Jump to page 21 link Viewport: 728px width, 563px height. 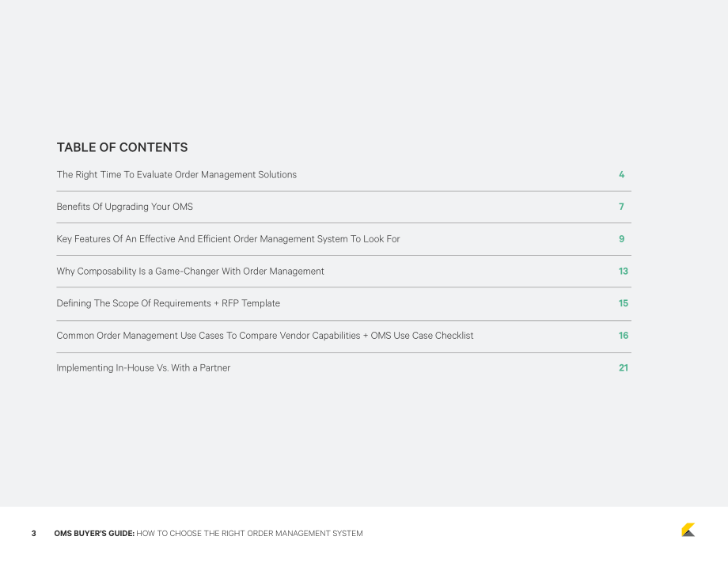(623, 368)
